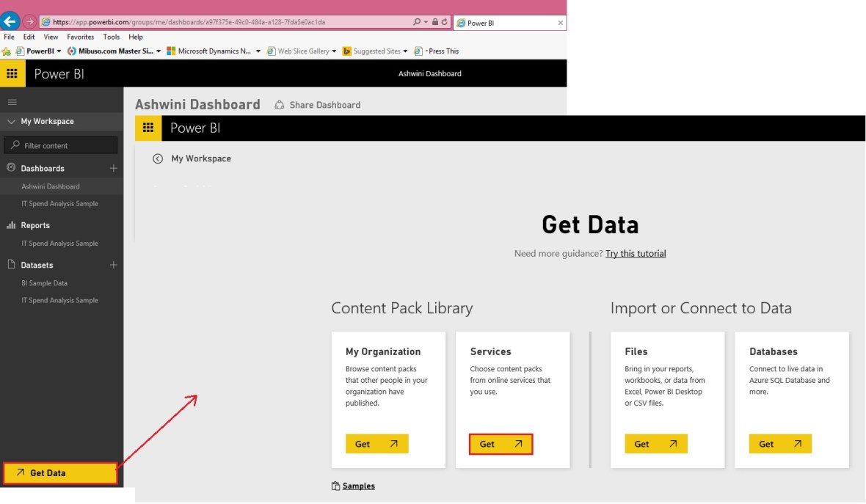Click the browser refresh icon in address bar
The image size is (866, 504).
click(445, 21)
